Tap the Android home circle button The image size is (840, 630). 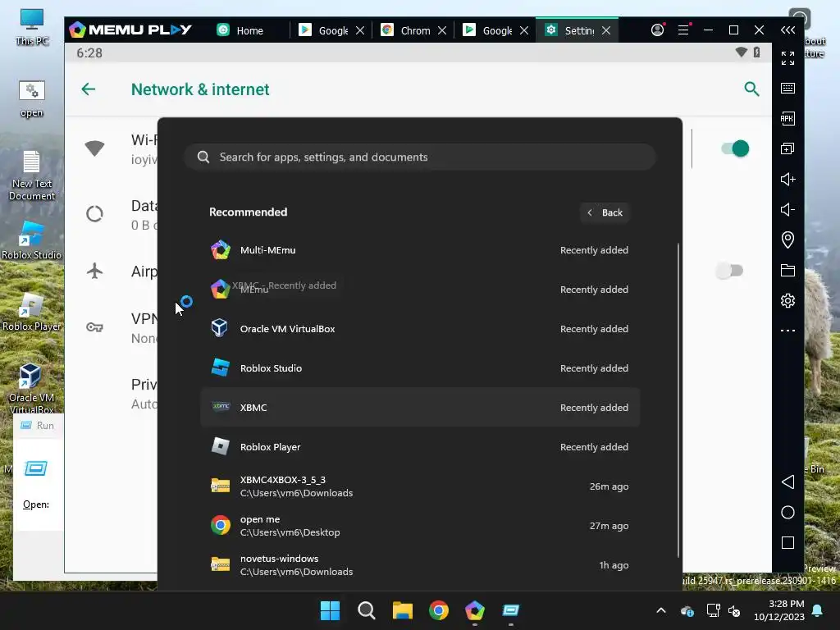(787, 513)
